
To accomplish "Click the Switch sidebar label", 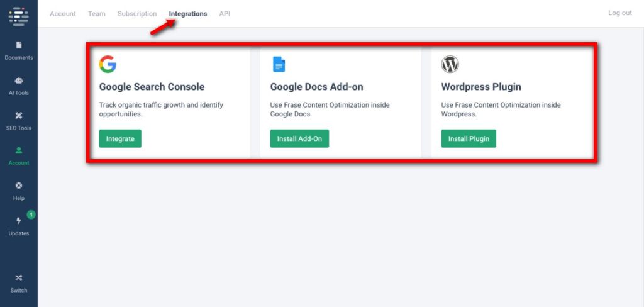I will pos(19,290).
